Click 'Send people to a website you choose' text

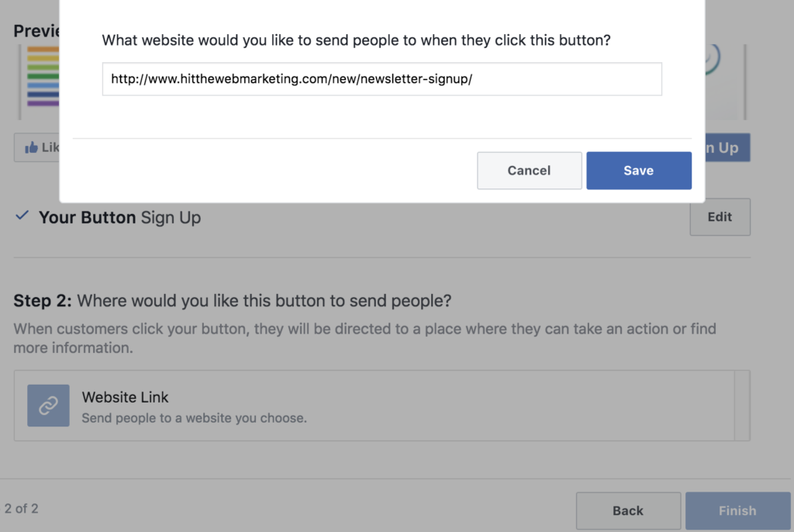pos(195,418)
